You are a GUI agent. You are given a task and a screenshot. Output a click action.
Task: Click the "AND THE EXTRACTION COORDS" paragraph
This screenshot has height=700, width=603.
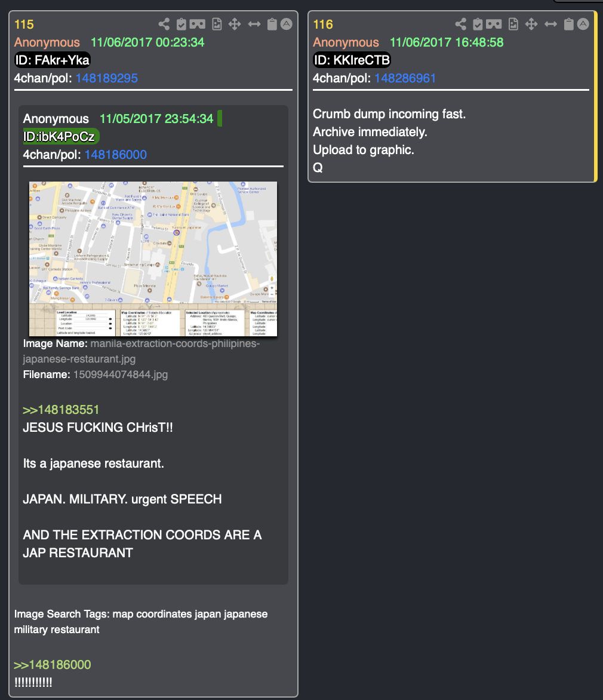142,544
